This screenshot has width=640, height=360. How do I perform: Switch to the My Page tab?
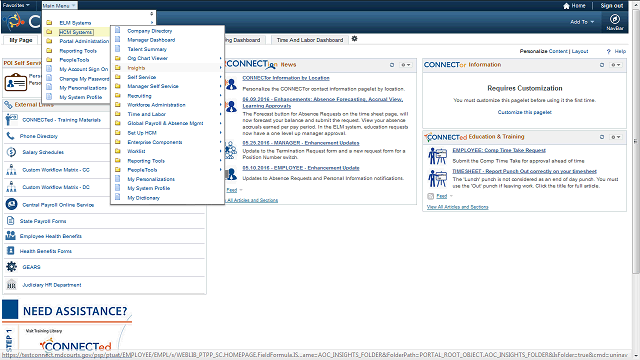pos(20,40)
